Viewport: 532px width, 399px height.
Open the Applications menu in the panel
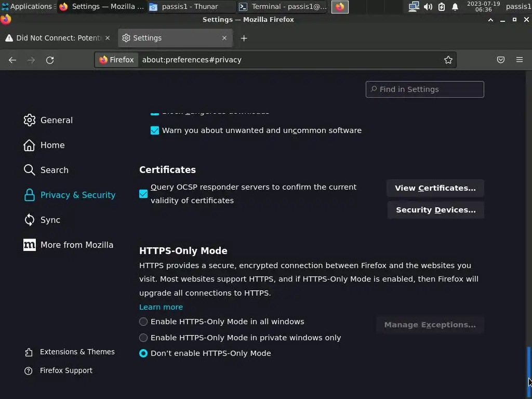(x=26, y=7)
